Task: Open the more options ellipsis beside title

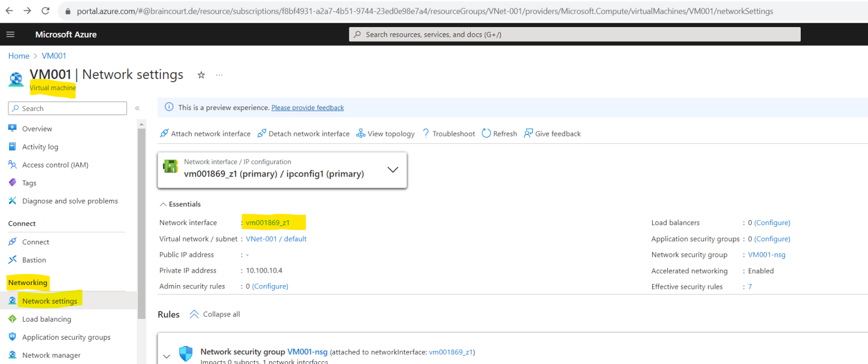Action: click(219, 74)
